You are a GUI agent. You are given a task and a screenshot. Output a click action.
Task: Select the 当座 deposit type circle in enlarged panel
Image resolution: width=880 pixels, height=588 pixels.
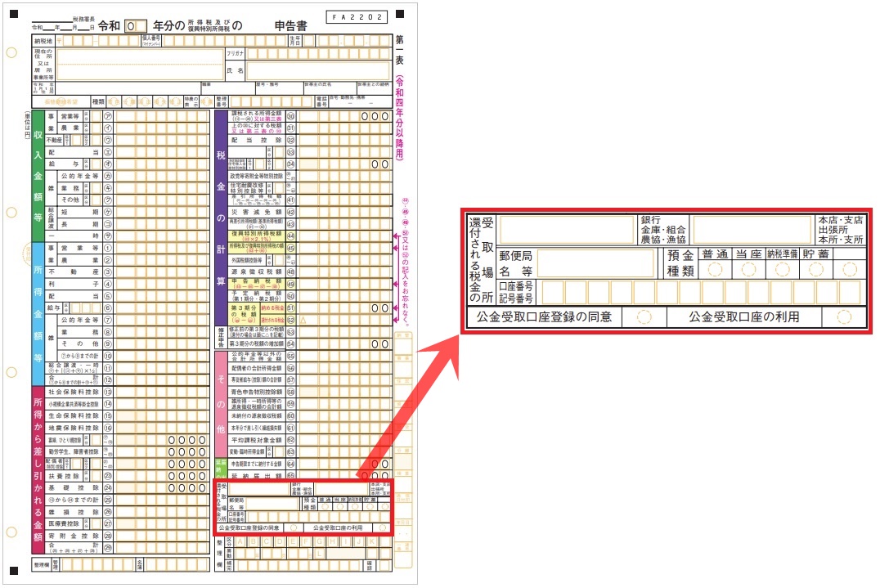748,270
